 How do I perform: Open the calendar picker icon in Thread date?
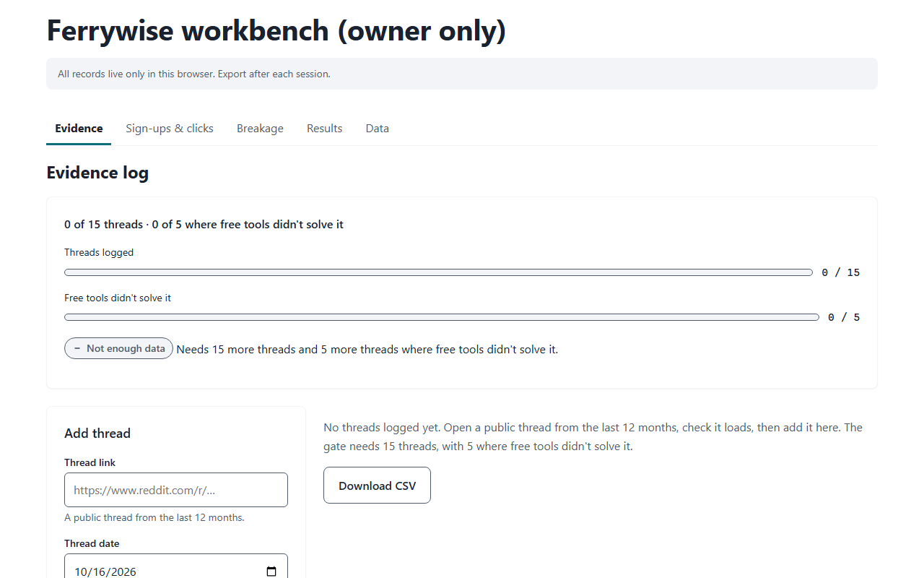click(271, 571)
